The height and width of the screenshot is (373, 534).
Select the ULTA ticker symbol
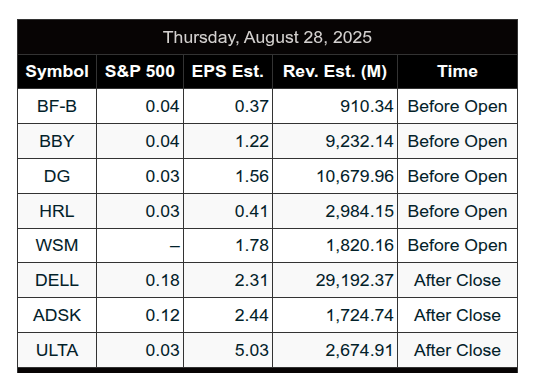[57, 351]
